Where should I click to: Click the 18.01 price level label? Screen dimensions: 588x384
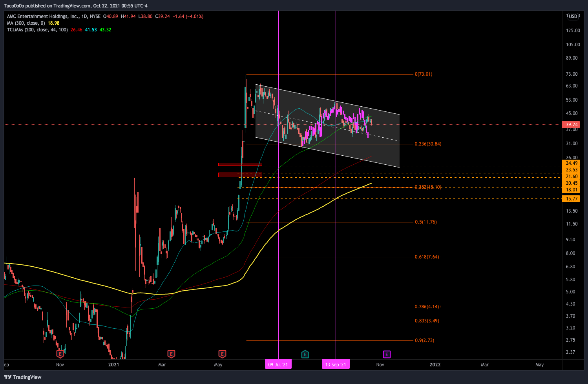click(571, 190)
